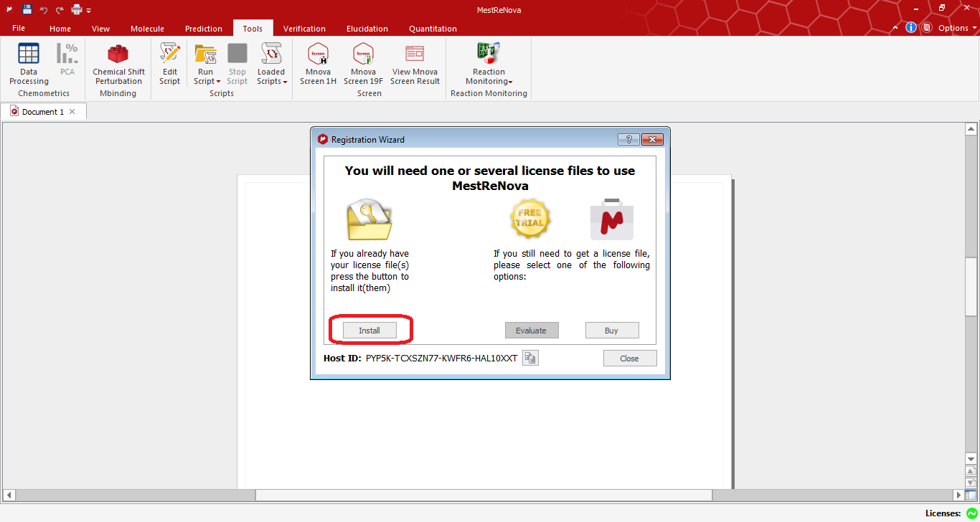Click the green Licenses status icon
The image size is (980, 522).
[972, 513]
